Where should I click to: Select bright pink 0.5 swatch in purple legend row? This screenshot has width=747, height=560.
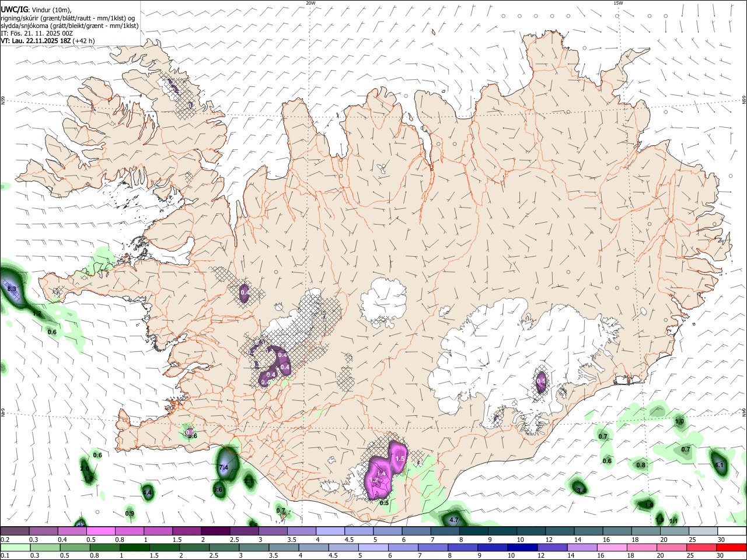100,531
